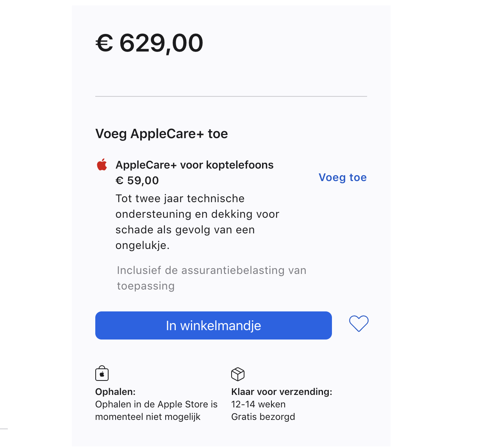Screen dimensions: 478x448
Task: Click the Gratis bezorgd text
Action: [x=263, y=417]
